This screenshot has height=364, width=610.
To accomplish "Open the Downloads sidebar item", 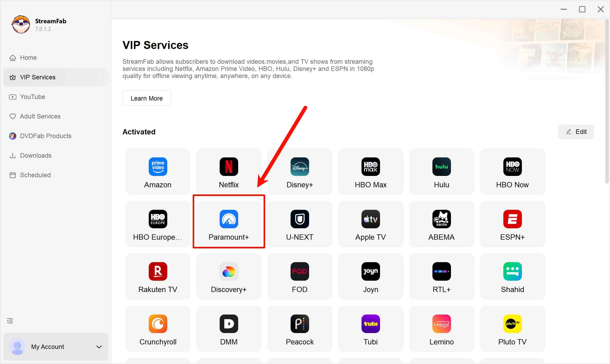I will pos(36,156).
